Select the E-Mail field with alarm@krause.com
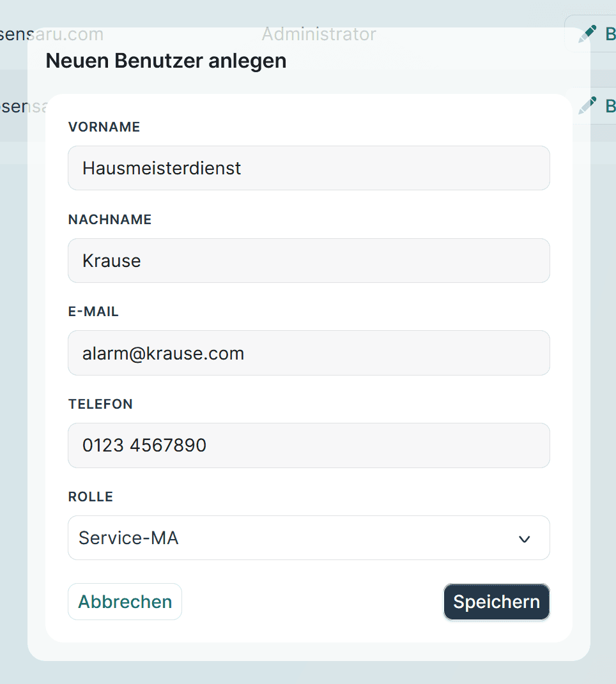The height and width of the screenshot is (684, 616). point(309,353)
